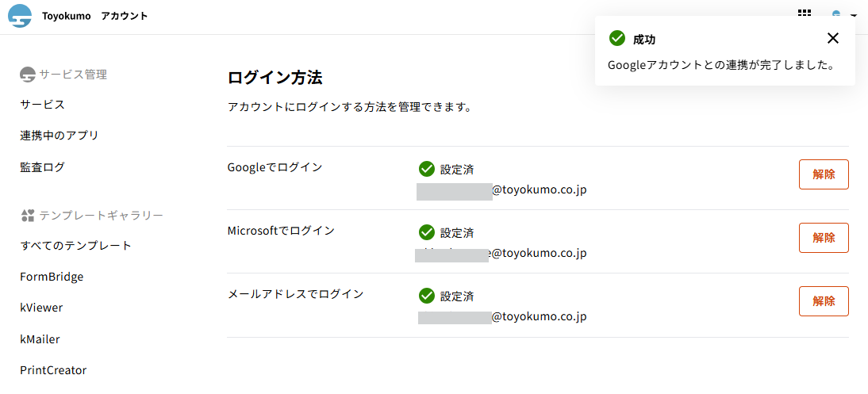This screenshot has height=394, width=868.
Task: Click the サービス管理 section icon
Action: (x=28, y=75)
